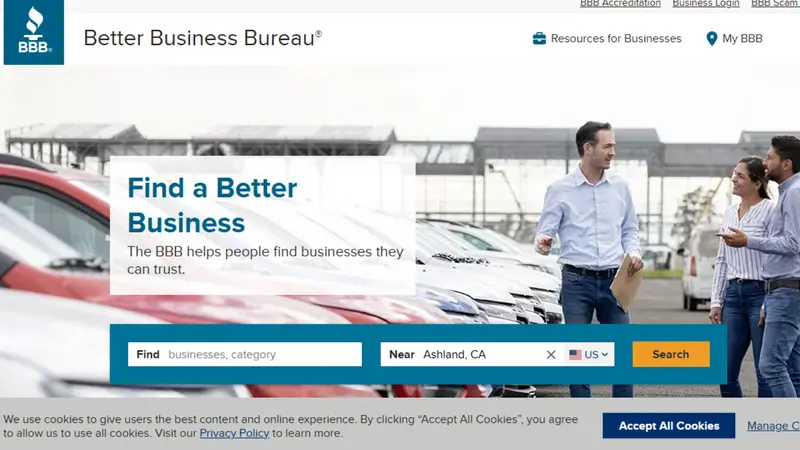Open the BBB Accreditation link
800x450 pixels.
pos(620,4)
